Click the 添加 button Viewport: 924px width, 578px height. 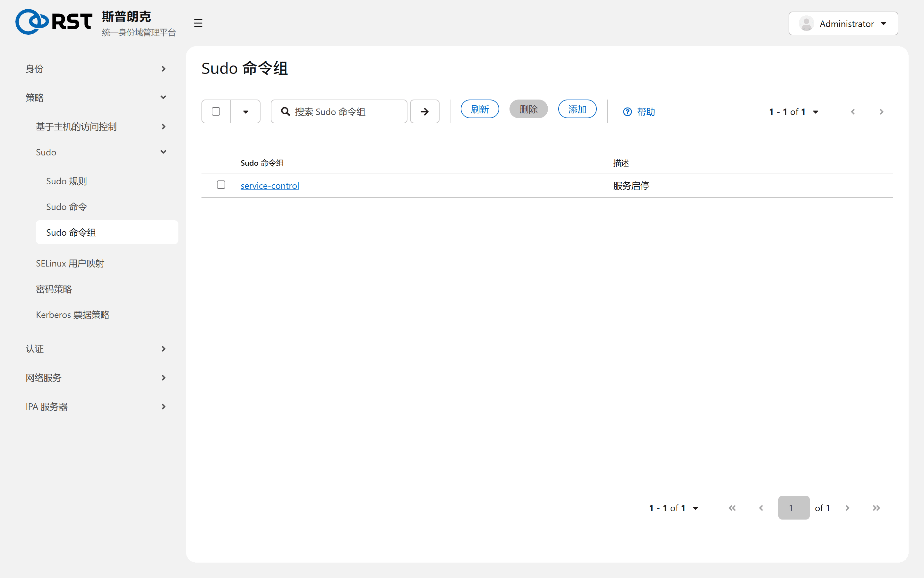pos(577,109)
